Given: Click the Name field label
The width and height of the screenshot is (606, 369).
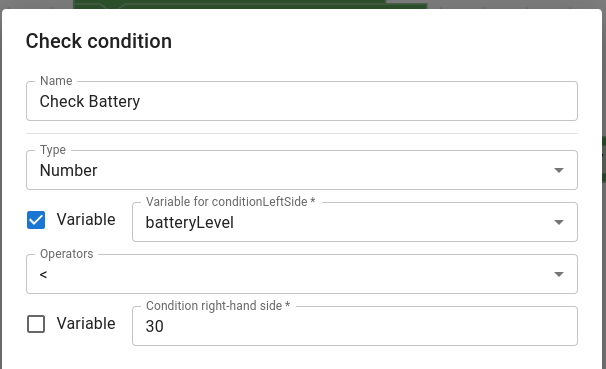Looking at the screenshot, I should coord(56,81).
